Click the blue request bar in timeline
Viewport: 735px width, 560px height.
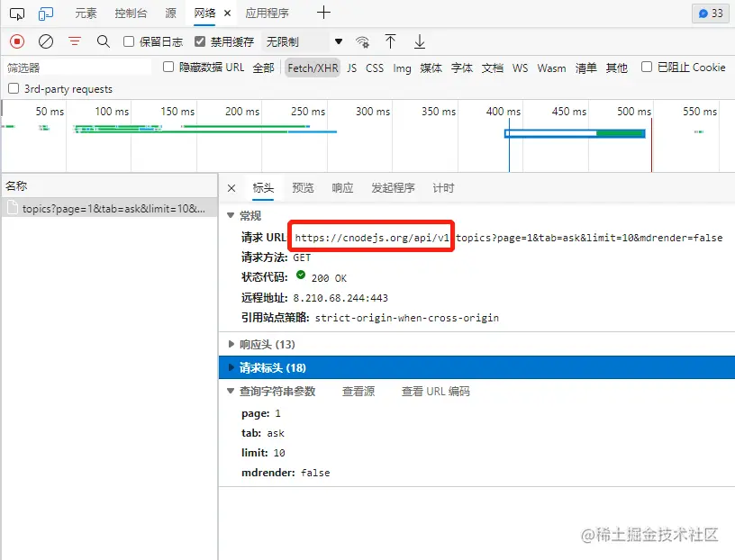pyautogui.click(x=575, y=133)
